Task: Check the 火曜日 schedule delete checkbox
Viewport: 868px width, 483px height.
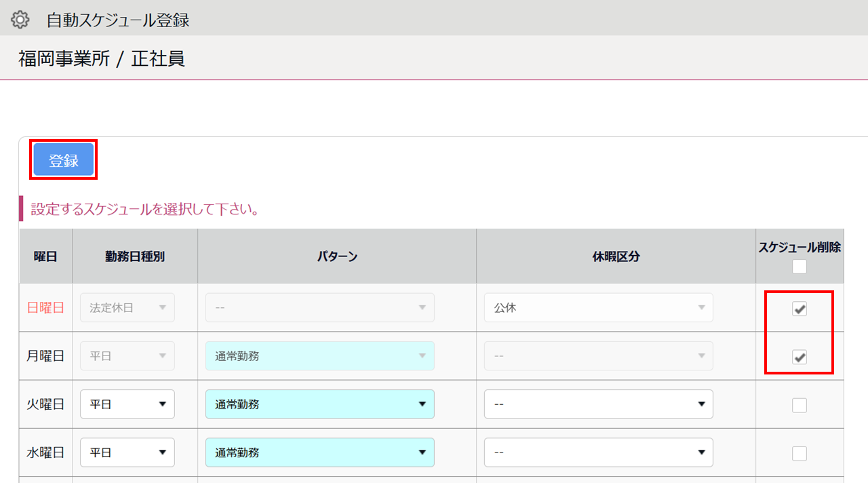Action: pos(800,405)
